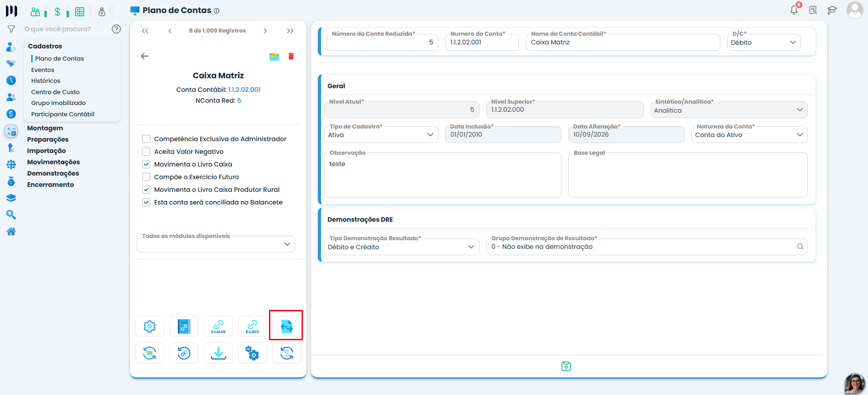Enable Competência Exclusiva do Administrador checkbox

click(146, 139)
